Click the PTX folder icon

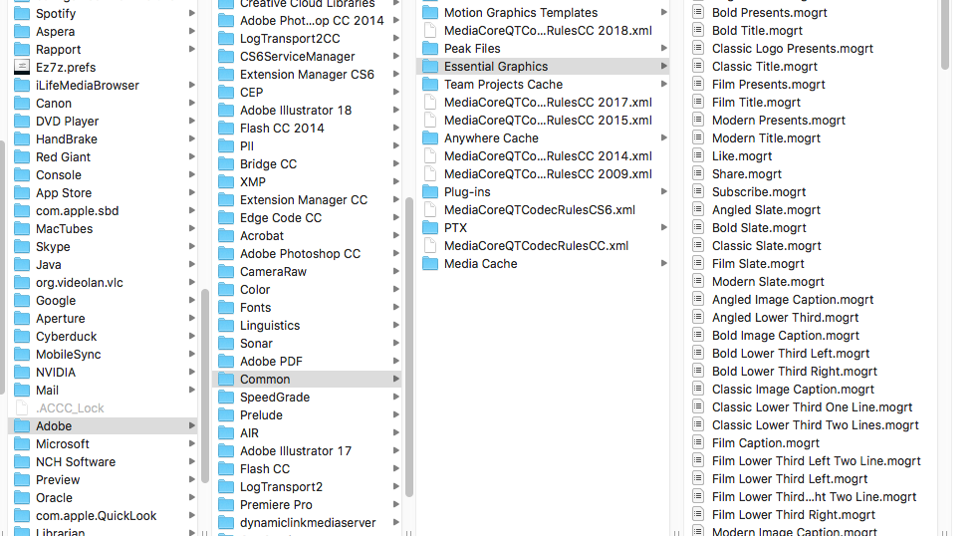430,228
